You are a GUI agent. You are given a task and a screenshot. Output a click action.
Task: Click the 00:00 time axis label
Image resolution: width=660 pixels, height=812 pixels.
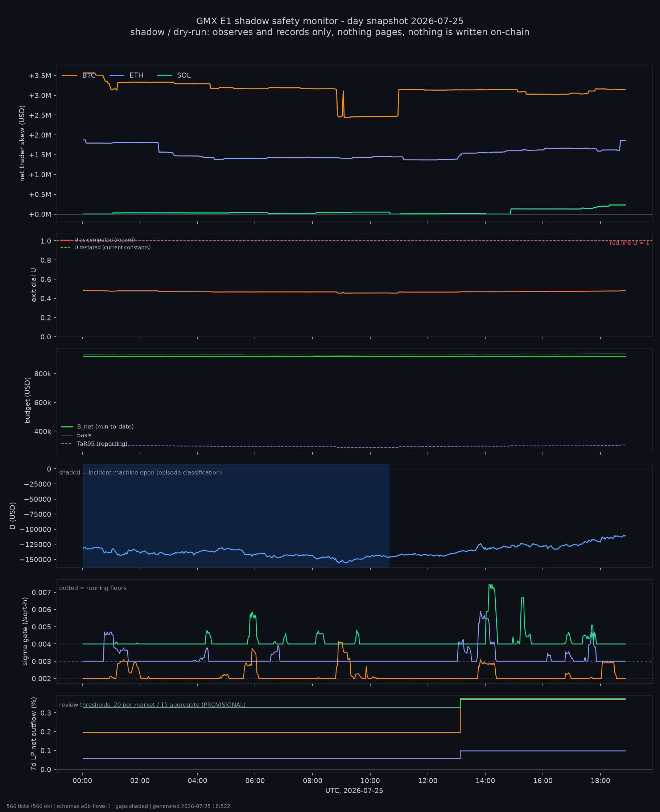click(x=83, y=781)
